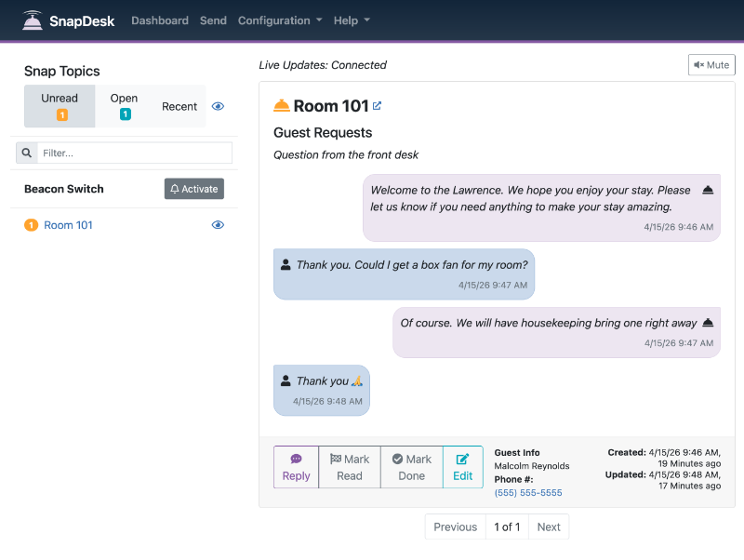The height and width of the screenshot is (560, 744).
Task: Click the topic Filter text field
Action: (x=135, y=153)
